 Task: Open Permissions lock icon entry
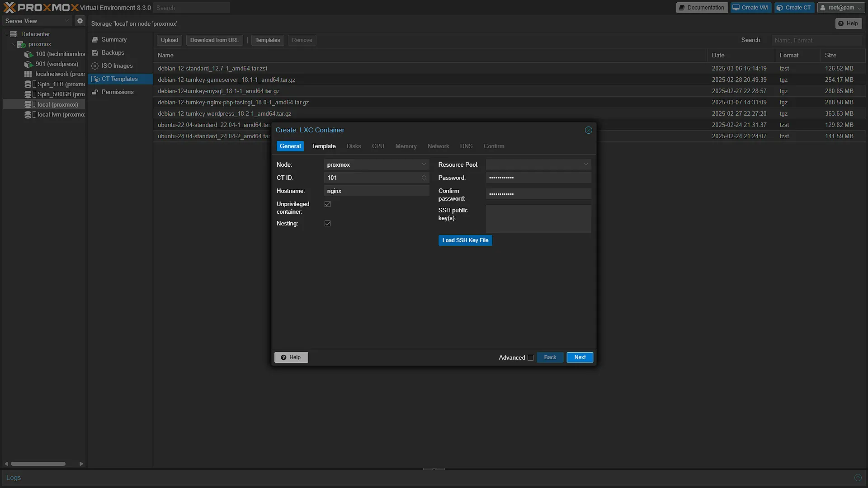point(95,92)
